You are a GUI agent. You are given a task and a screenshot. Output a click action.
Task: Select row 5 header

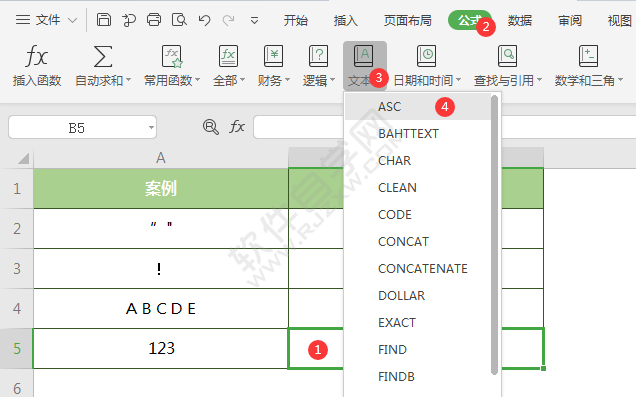coord(17,348)
